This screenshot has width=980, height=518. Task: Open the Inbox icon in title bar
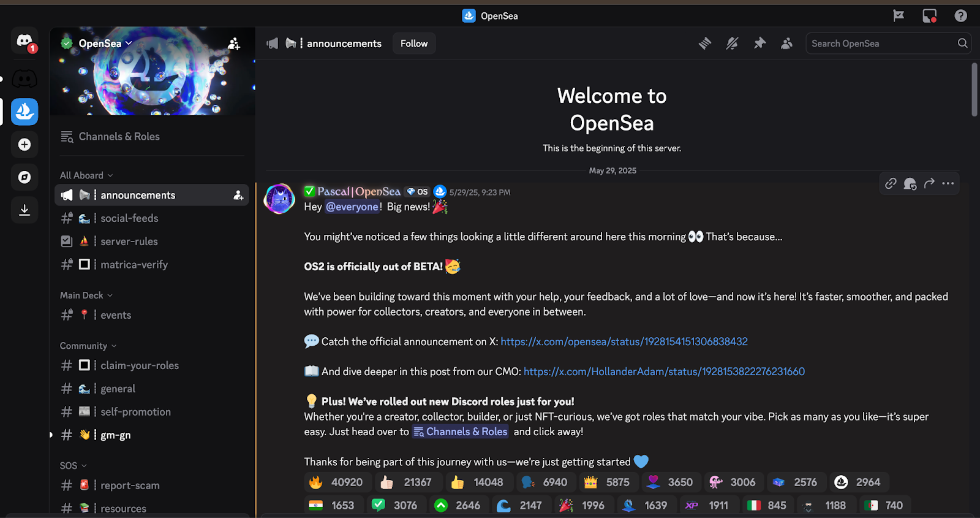pyautogui.click(x=929, y=16)
